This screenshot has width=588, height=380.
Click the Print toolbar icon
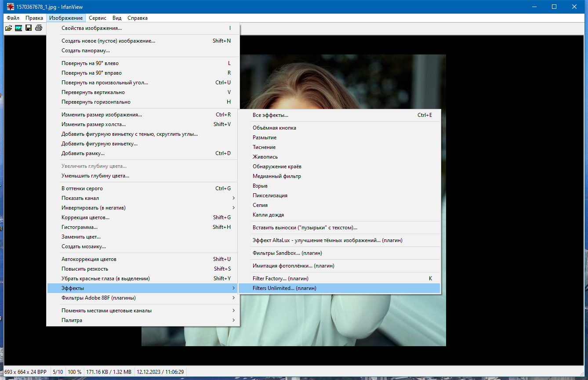click(x=39, y=28)
